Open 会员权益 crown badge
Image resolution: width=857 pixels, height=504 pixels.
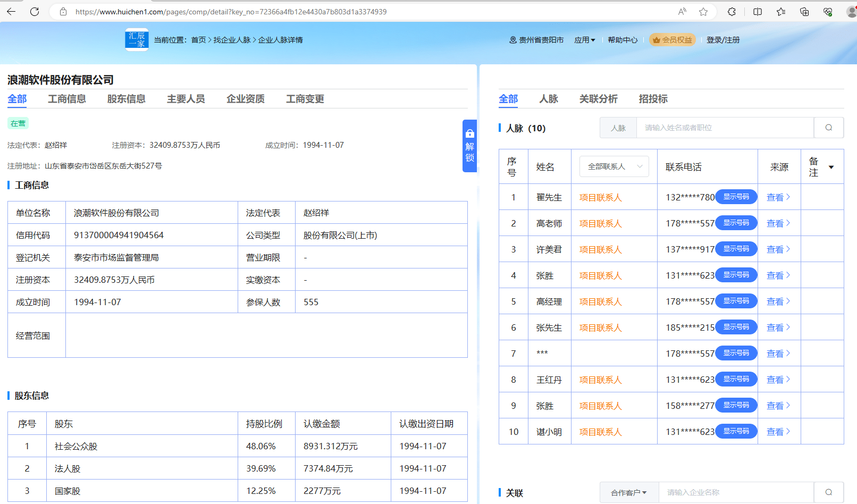(673, 40)
